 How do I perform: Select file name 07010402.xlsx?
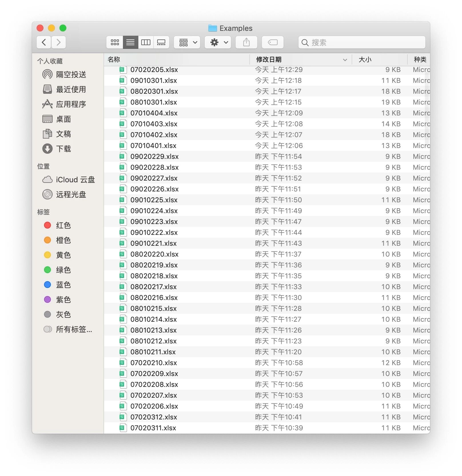(x=154, y=135)
